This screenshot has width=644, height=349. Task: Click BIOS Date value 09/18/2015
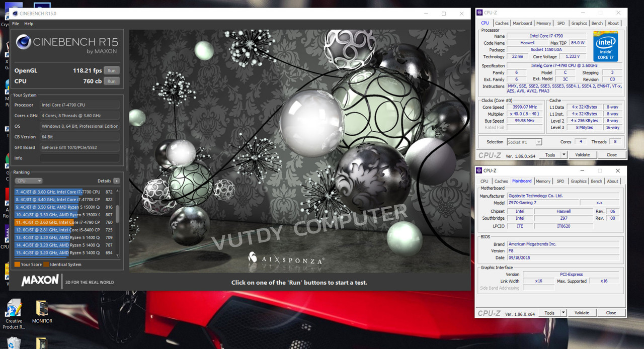click(x=563, y=257)
